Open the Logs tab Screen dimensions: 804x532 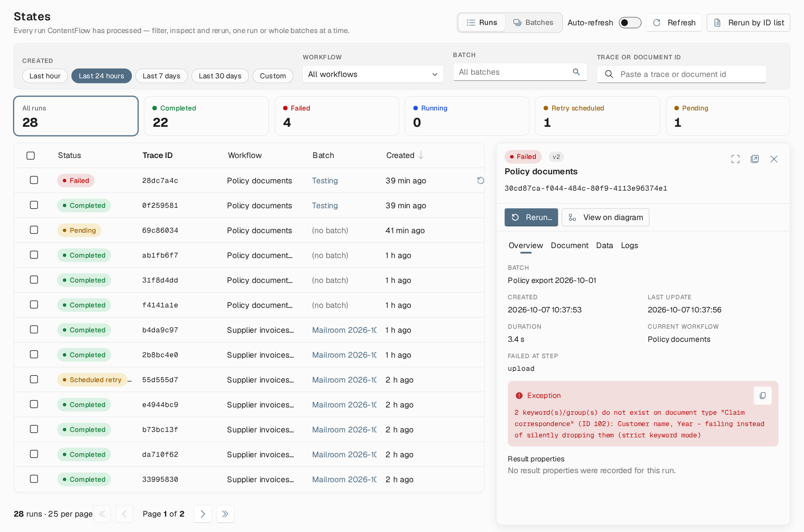click(x=629, y=245)
